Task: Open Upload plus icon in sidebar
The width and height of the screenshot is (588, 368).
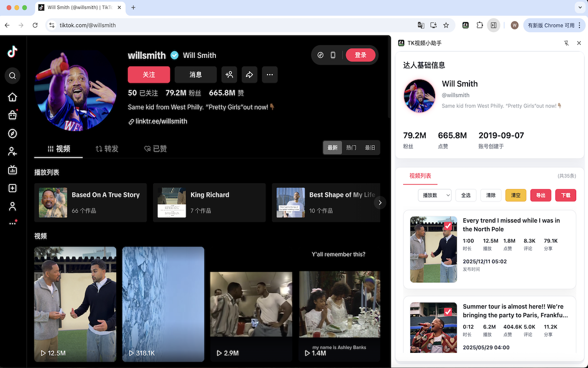Action: [12, 188]
